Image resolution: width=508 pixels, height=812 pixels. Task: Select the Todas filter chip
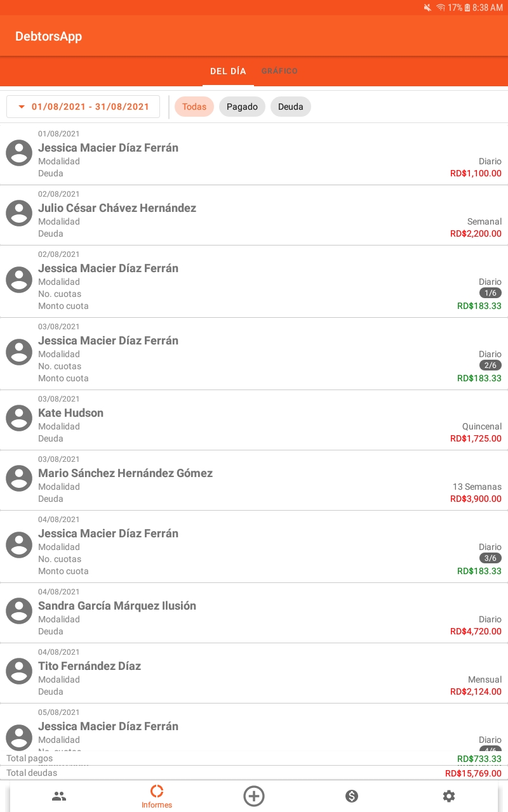click(x=194, y=107)
